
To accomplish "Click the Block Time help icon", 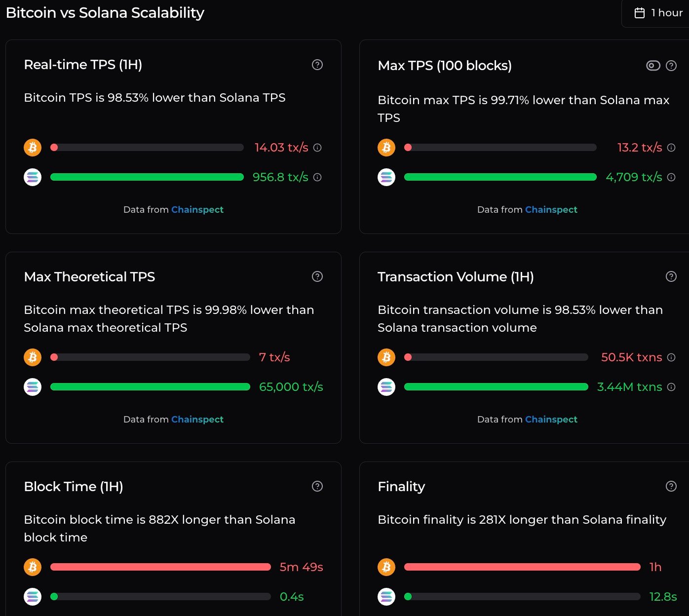I will [317, 486].
